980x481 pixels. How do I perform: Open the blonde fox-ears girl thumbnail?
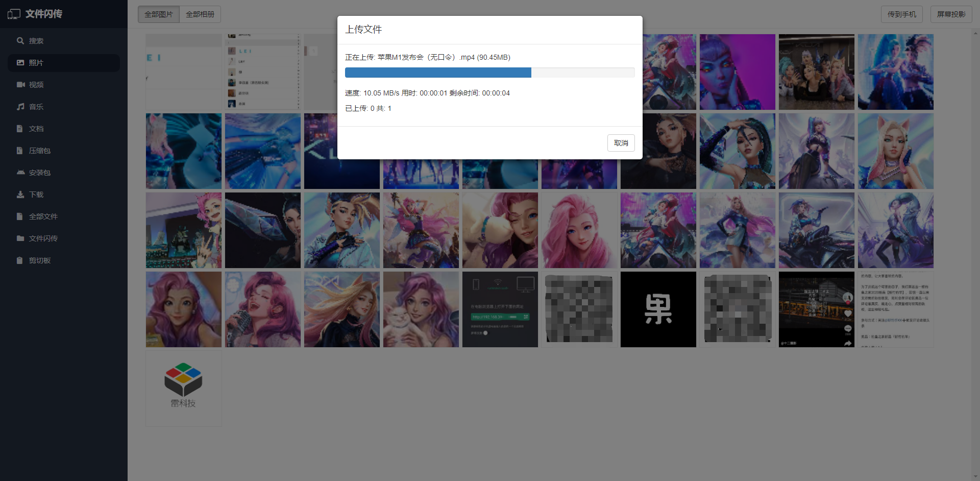pyautogui.click(x=896, y=151)
